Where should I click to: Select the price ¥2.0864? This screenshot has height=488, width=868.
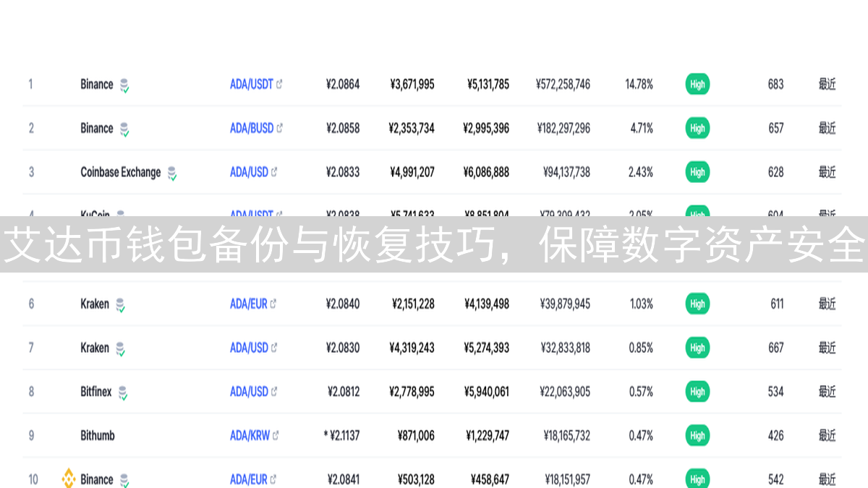tap(343, 85)
